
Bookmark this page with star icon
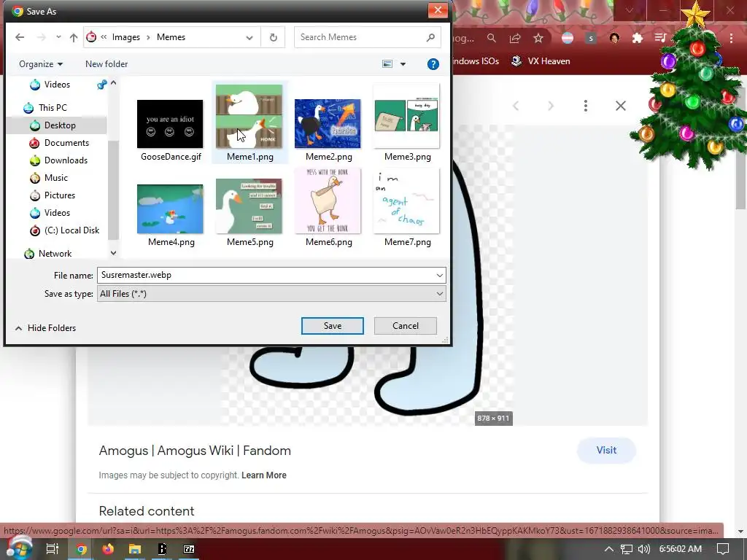[x=538, y=38]
